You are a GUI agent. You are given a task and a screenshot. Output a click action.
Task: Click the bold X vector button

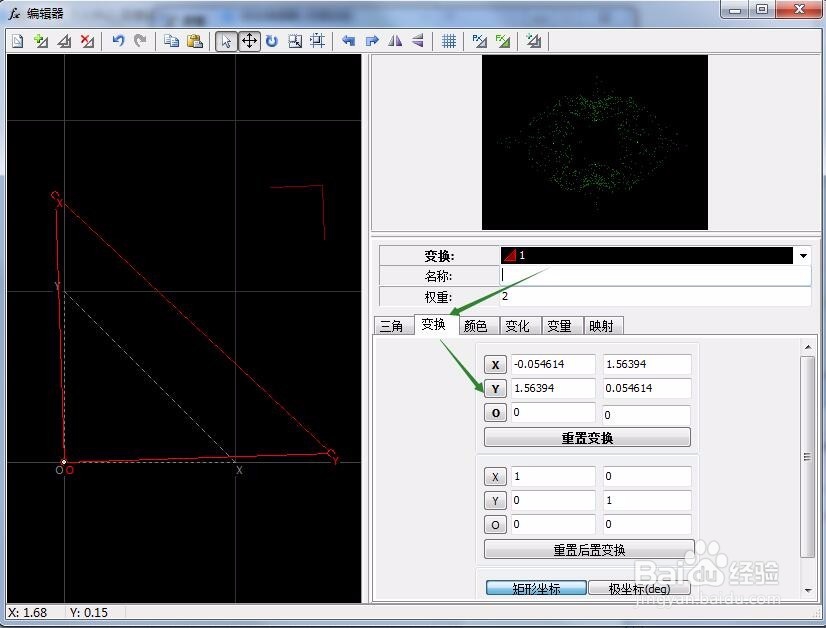point(495,365)
